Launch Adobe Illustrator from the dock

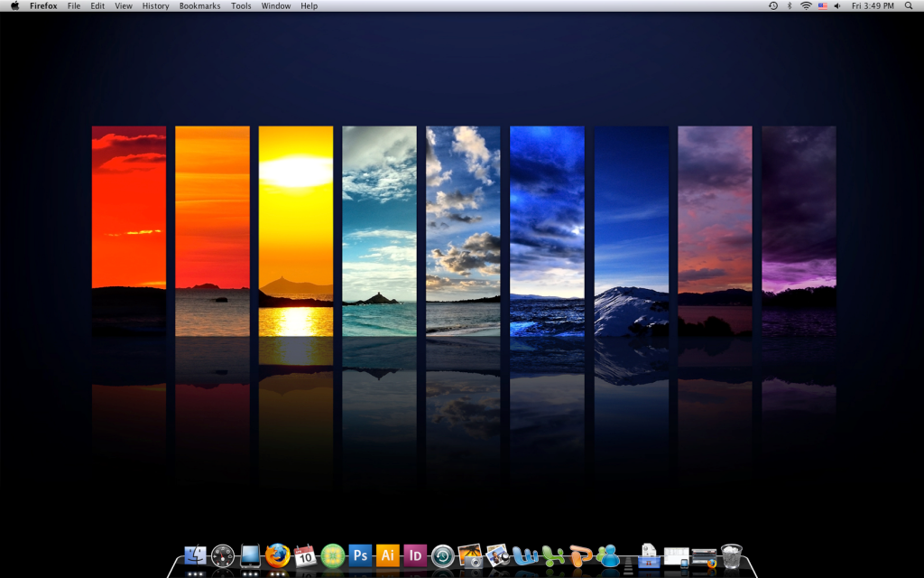click(x=388, y=555)
